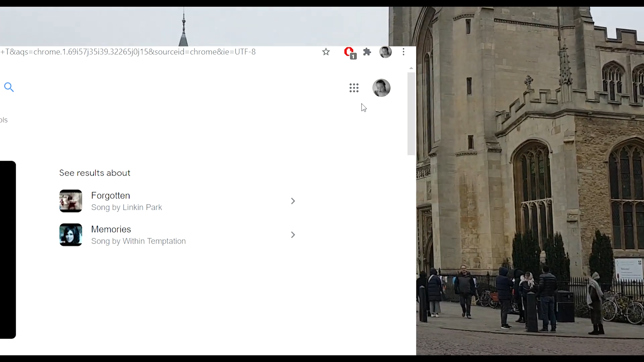Screen dimensions: 644x362
Task: Open the Forgotten result title
Action: [x=110, y=195]
